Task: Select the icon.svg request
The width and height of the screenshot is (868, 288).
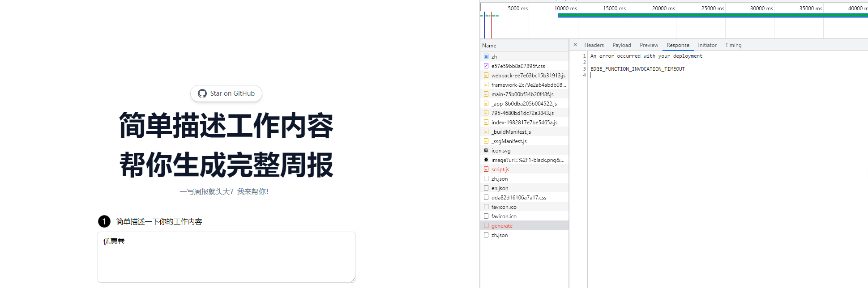Action: [524, 151]
